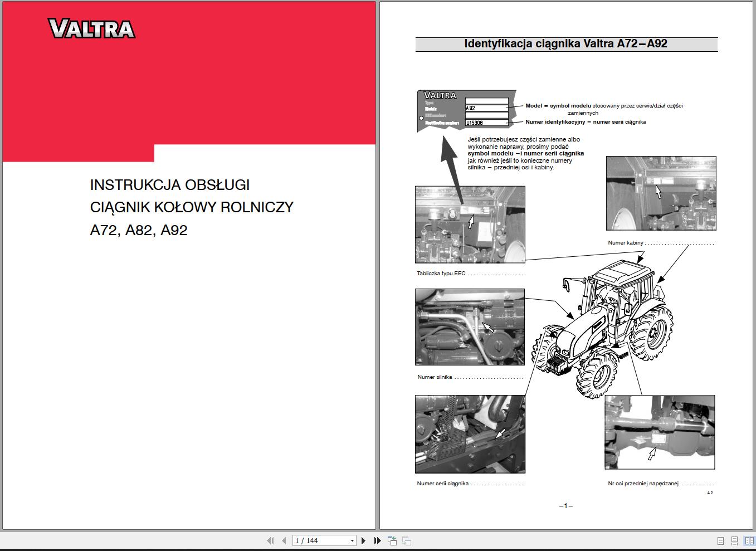The image size is (756, 551).
Task: Click the caption Numer kabiny
Action: point(626,243)
